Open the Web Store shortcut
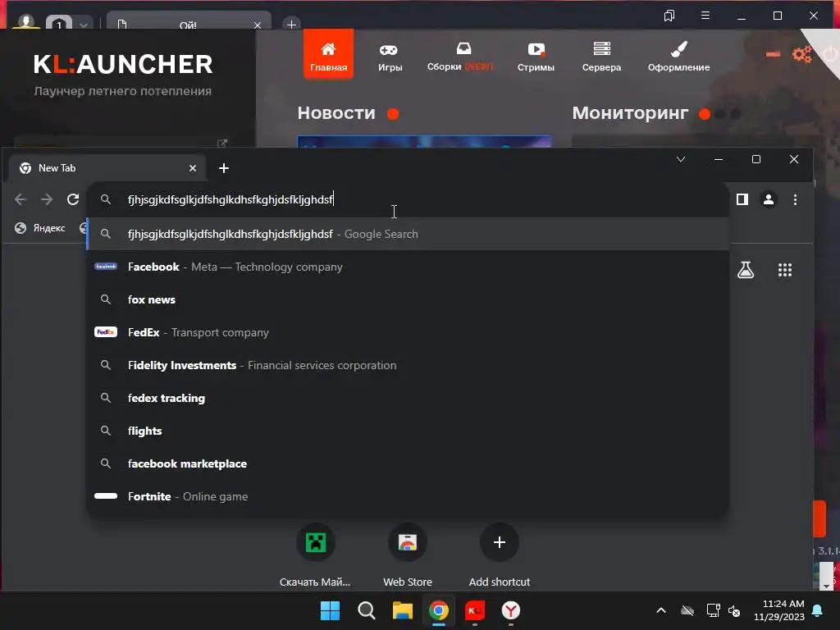 (x=408, y=555)
